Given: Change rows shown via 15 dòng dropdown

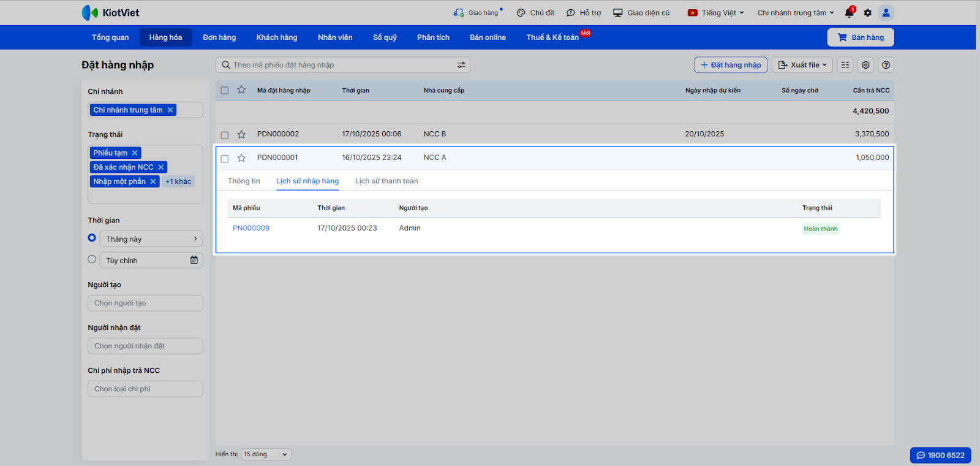Looking at the screenshot, I should click(266, 454).
